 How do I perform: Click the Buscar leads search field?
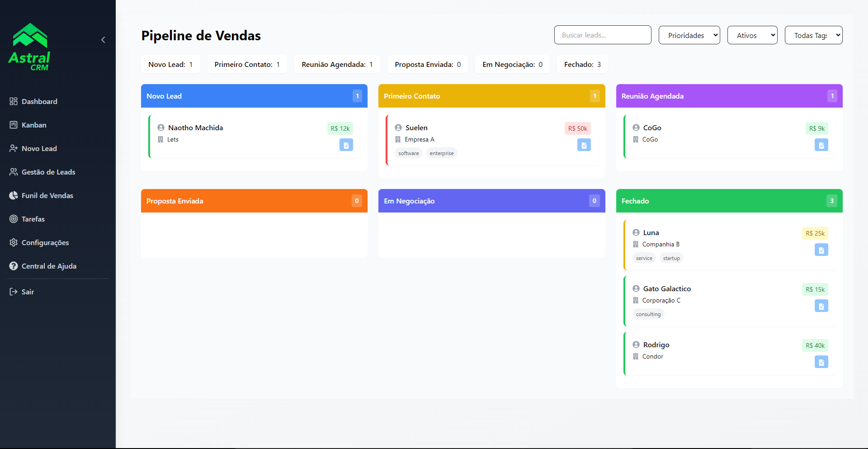[x=602, y=35]
